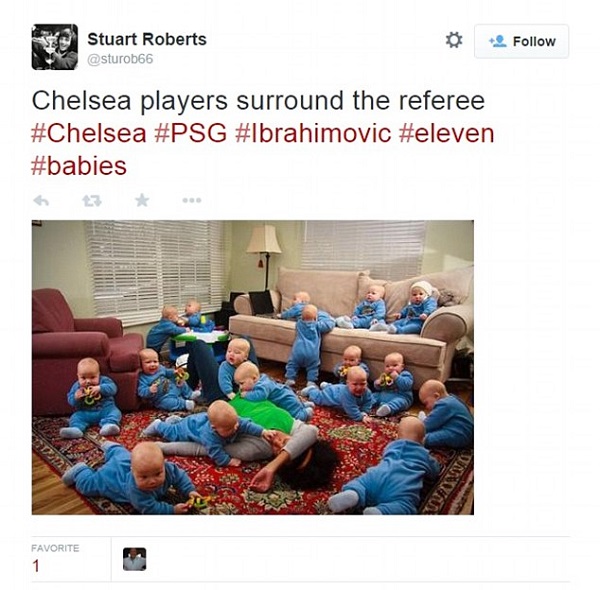Click the add-person icon in Follow button
The image size is (600, 590).
click(497, 41)
